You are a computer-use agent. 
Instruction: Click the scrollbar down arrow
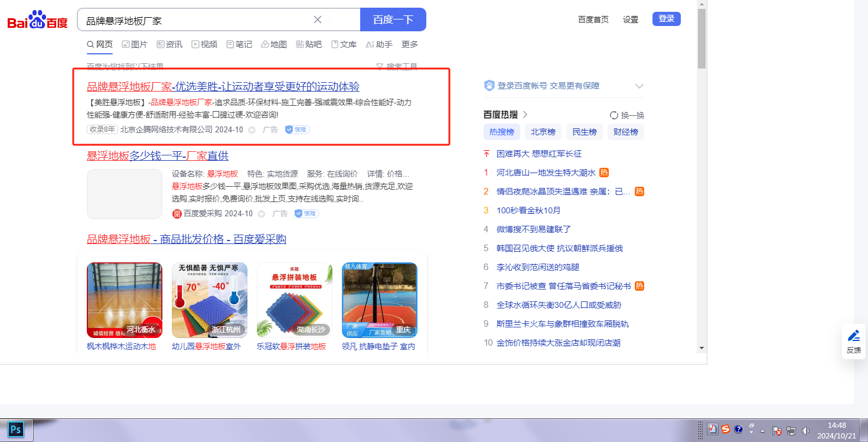coord(701,347)
